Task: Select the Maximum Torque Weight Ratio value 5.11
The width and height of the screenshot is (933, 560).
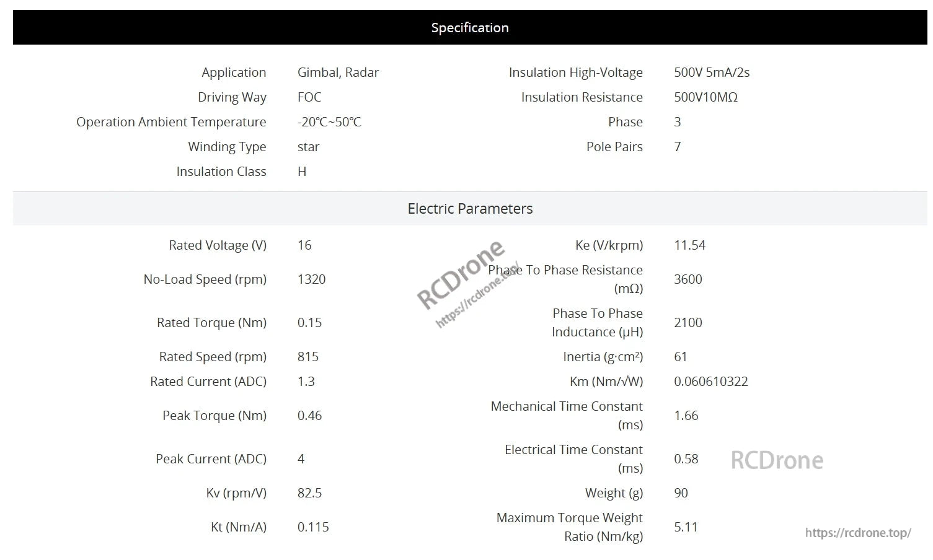Action: tap(686, 527)
